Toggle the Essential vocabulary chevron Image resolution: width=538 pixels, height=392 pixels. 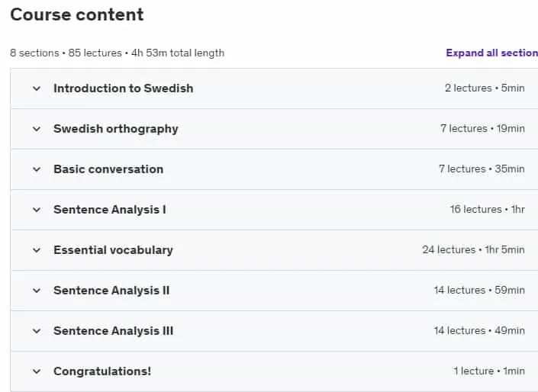click(37, 250)
